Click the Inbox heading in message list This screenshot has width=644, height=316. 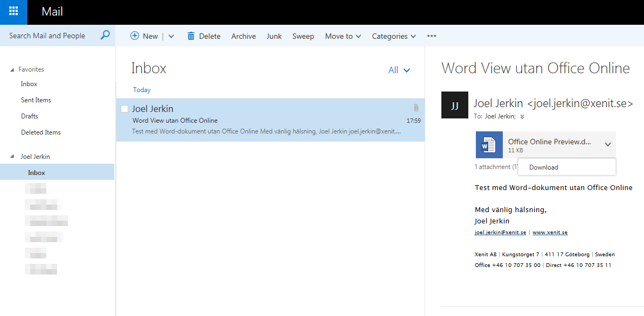click(149, 68)
